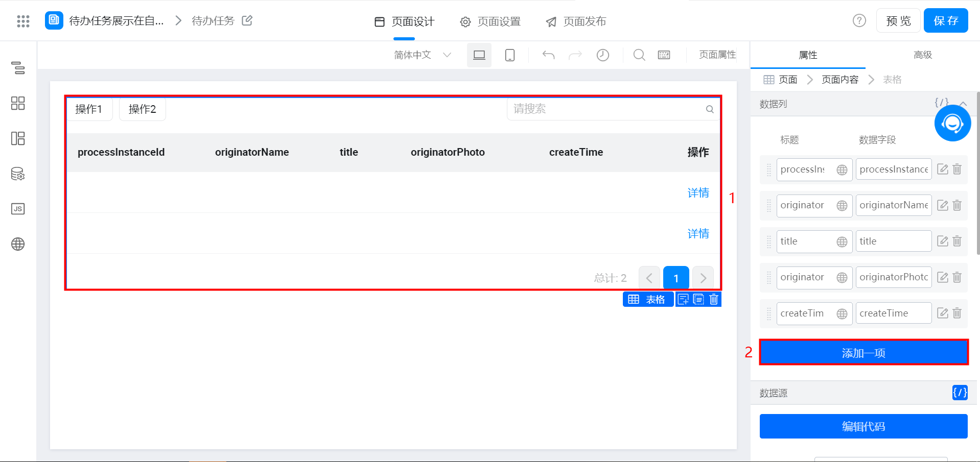Viewport: 980px width, 462px height.
Task: Delete the title data column
Action: (x=957, y=241)
